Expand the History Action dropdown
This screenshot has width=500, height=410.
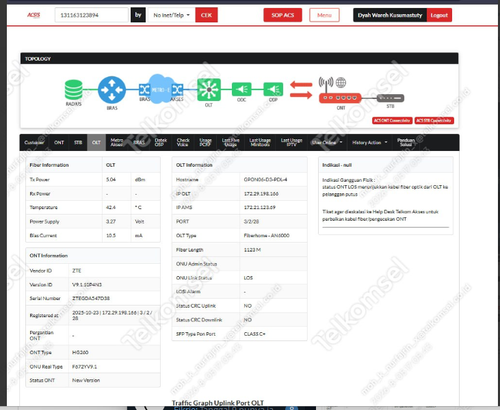click(x=370, y=142)
